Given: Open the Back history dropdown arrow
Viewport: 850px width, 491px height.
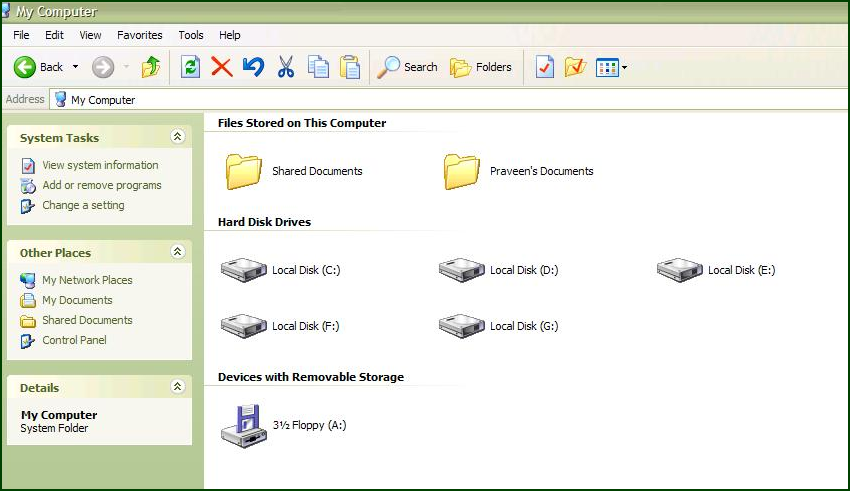Looking at the screenshot, I should pyautogui.click(x=75, y=67).
